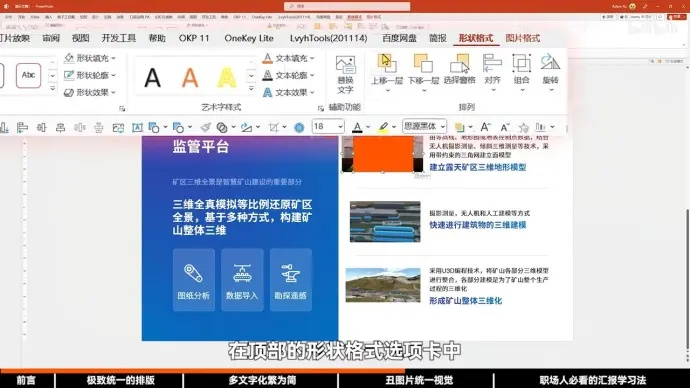Jump to the 职场人必看的汇报学习法 chapter
Screen dimensions: 690x388
tap(592, 380)
